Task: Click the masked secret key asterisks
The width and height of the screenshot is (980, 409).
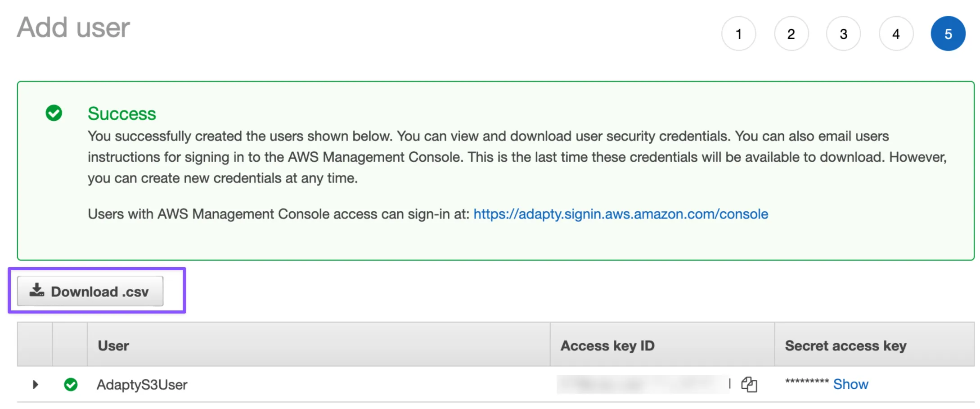Action: point(807,382)
